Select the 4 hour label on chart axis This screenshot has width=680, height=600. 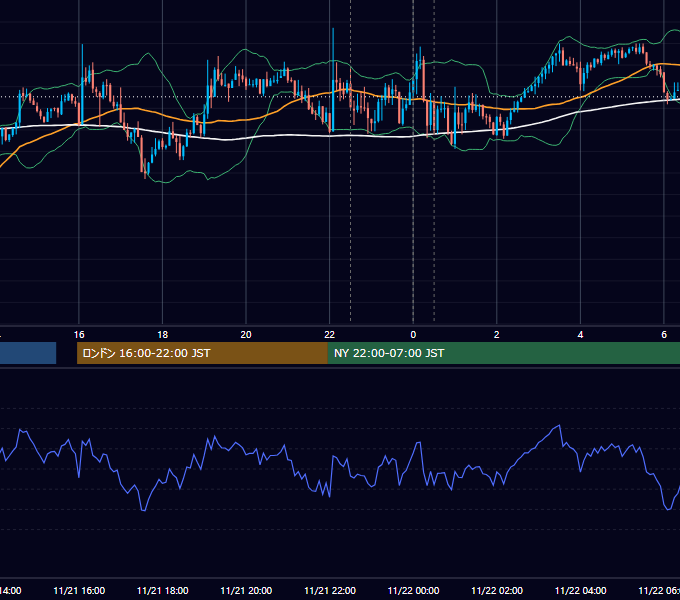pyautogui.click(x=580, y=335)
